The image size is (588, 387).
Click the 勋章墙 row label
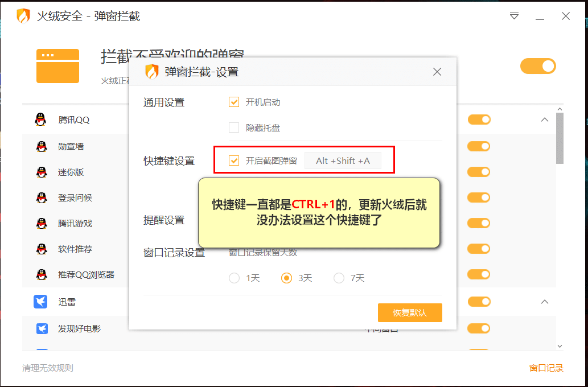point(71,147)
